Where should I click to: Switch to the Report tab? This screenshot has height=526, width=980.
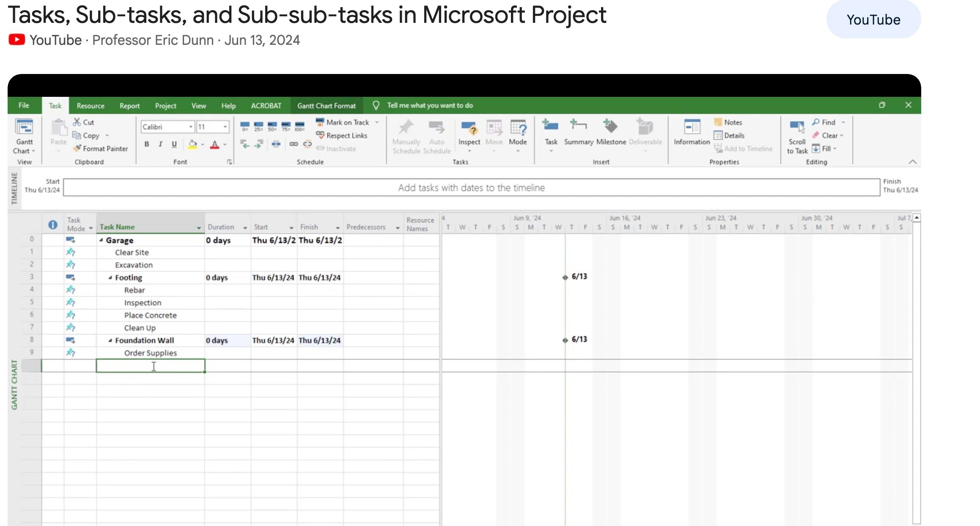(x=129, y=106)
